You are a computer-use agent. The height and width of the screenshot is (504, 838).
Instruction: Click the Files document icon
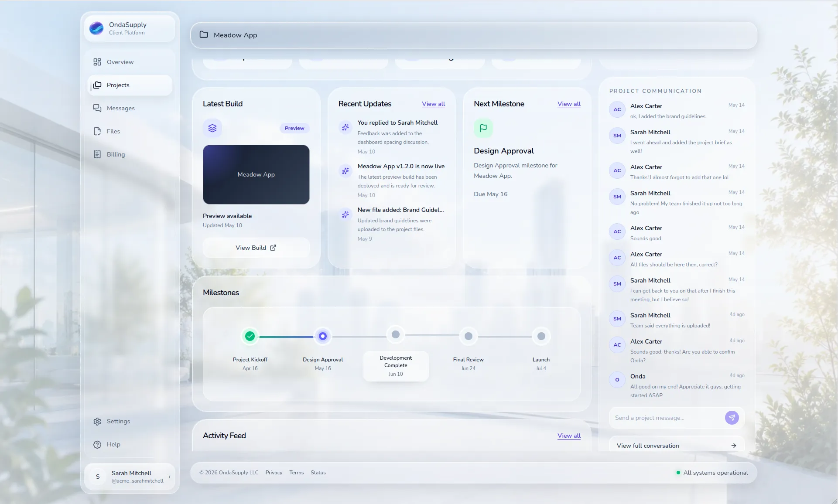[97, 131]
